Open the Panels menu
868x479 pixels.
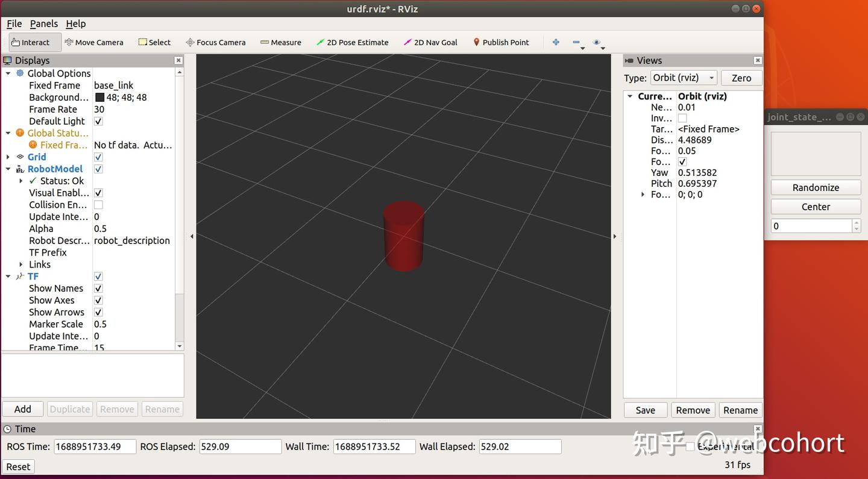(44, 23)
